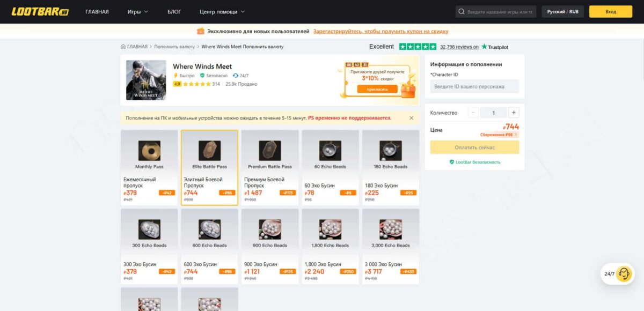The width and height of the screenshot is (644, 311).
Task: Click the Character ID input field
Action: [x=474, y=86]
